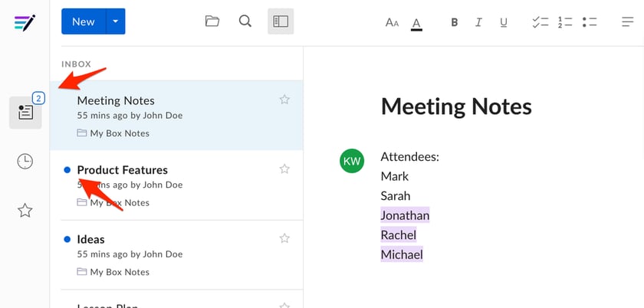644x308 pixels.
Task: Open the Recents clock sidebar icon
Action: pyautogui.click(x=25, y=162)
